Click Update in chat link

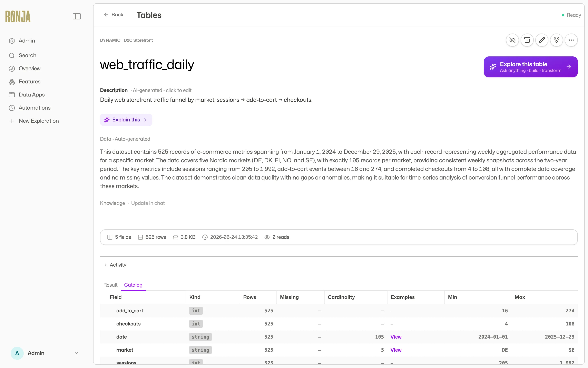148,203
